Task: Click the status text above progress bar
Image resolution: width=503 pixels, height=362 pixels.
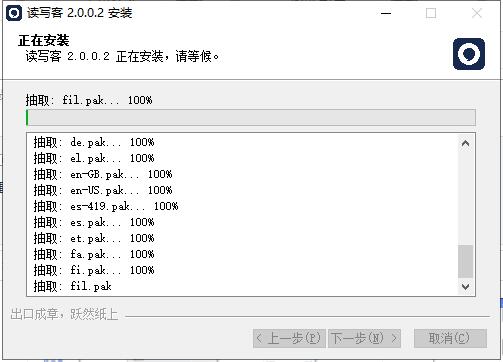Action: [89, 100]
